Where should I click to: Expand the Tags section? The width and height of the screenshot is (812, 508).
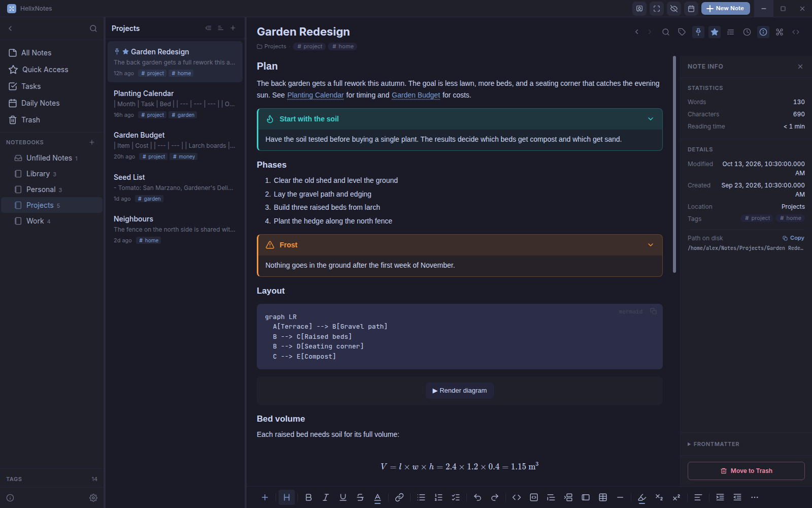click(51, 479)
